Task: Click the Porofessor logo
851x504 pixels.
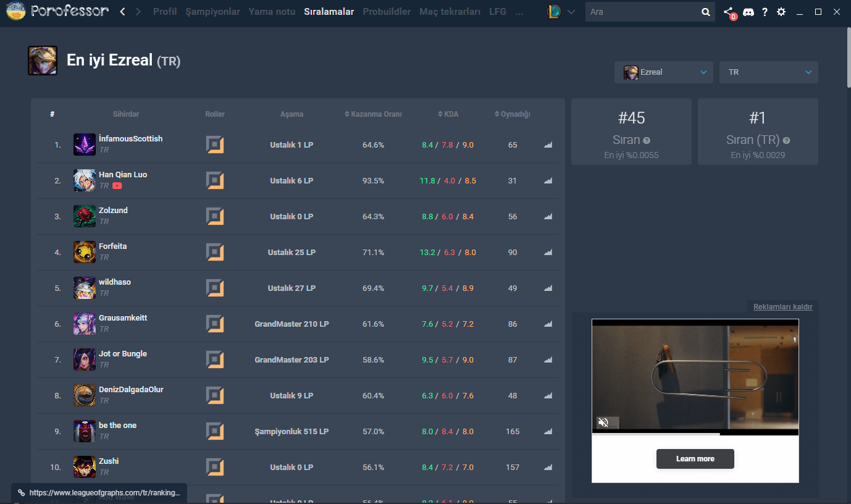Action: click(57, 11)
